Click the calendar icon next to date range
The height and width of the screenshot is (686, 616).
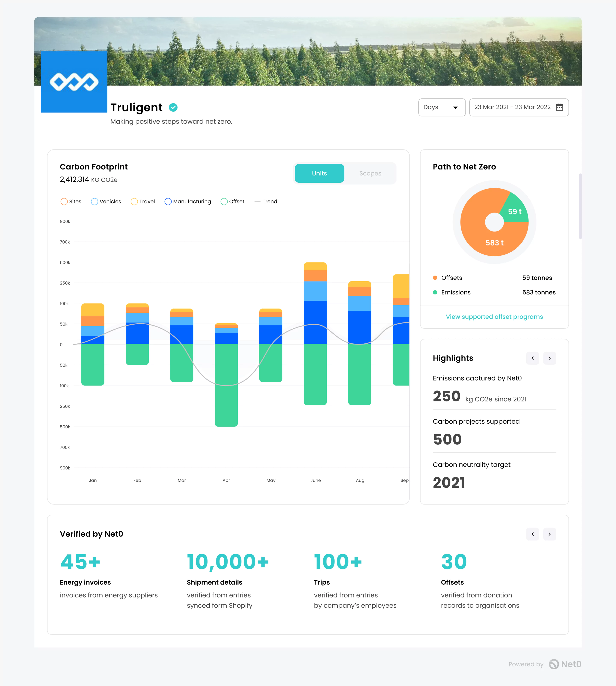560,107
